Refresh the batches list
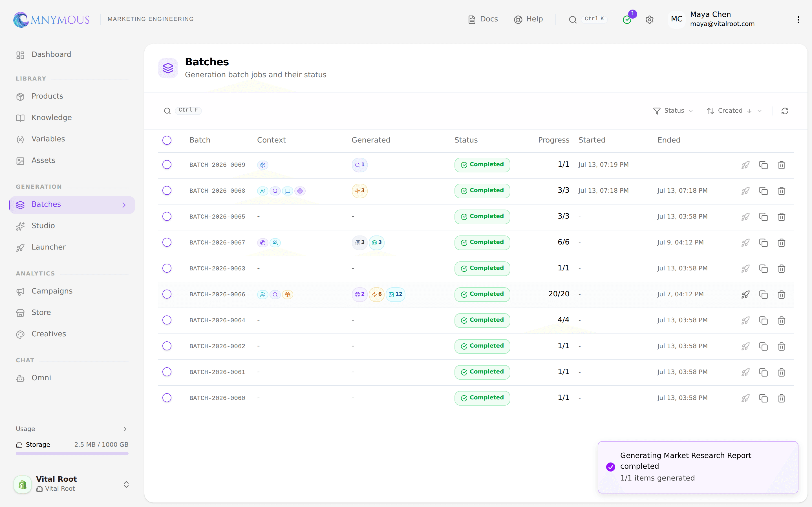This screenshot has width=812, height=507. pos(784,111)
